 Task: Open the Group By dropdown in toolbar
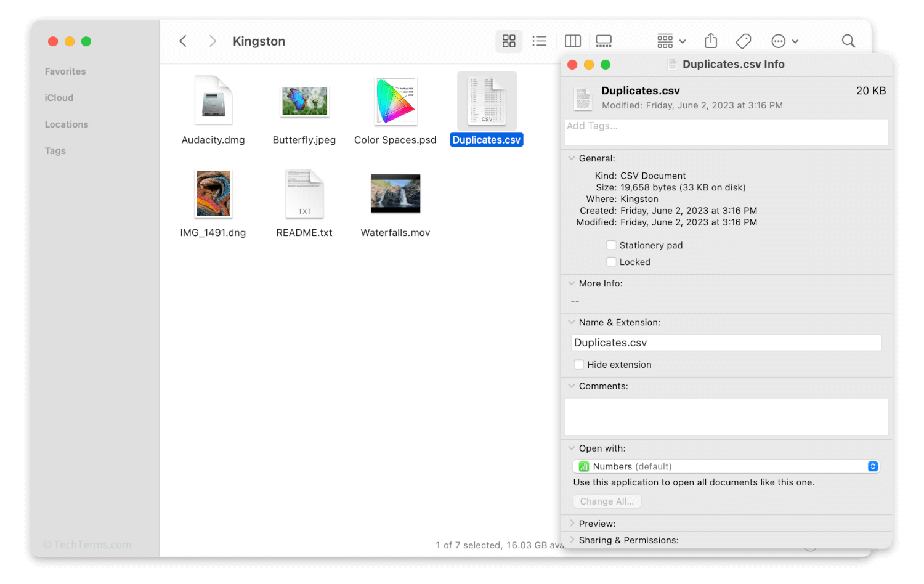coord(671,41)
